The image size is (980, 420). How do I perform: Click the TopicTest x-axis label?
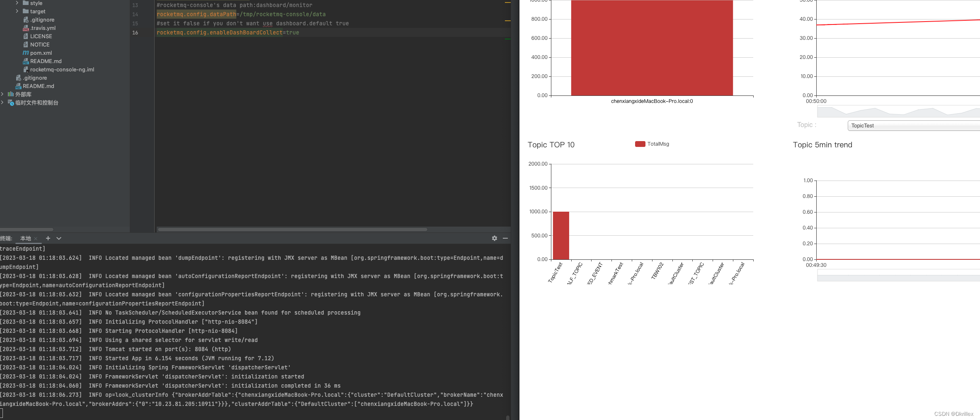[x=555, y=272]
